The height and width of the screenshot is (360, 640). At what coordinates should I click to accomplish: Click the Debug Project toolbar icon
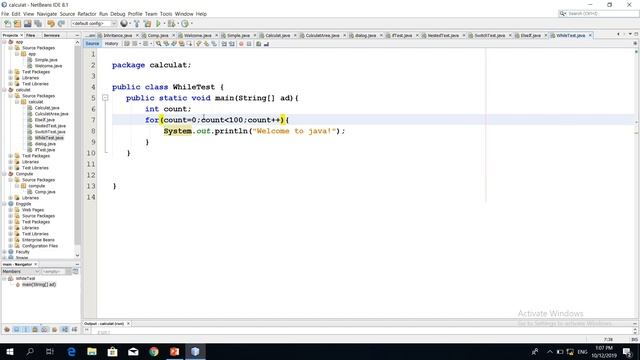click(171, 24)
